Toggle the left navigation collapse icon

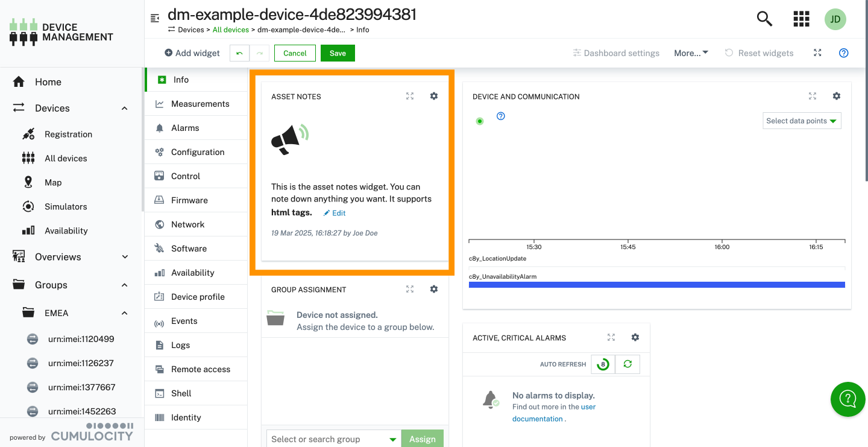155,17
